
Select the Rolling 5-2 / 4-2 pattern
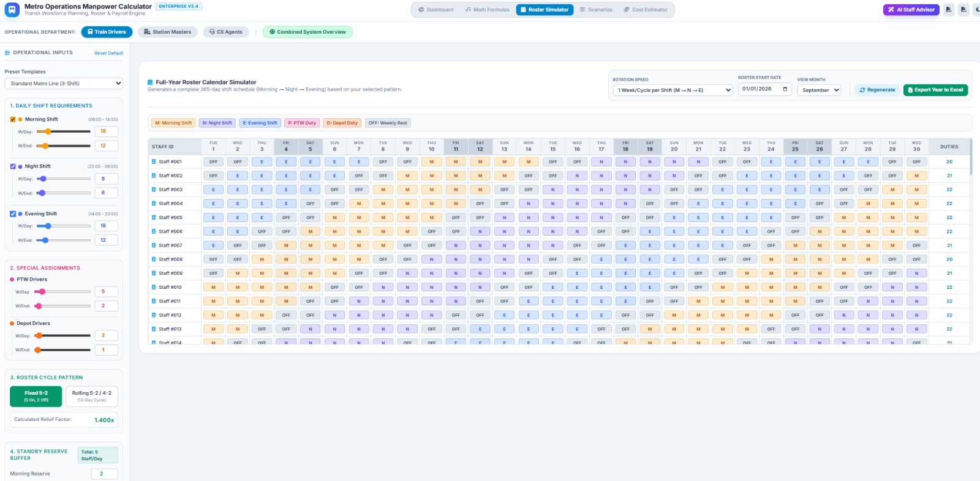click(x=92, y=397)
